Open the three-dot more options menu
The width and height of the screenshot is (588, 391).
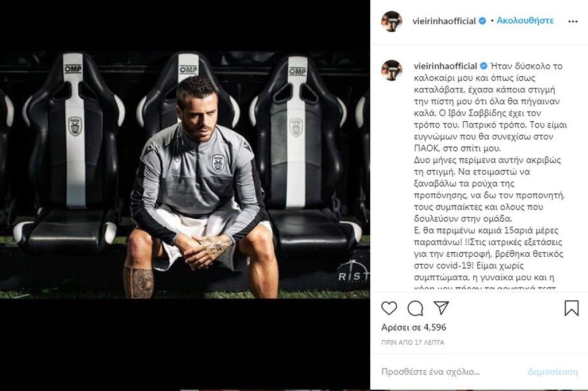click(x=572, y=21)
